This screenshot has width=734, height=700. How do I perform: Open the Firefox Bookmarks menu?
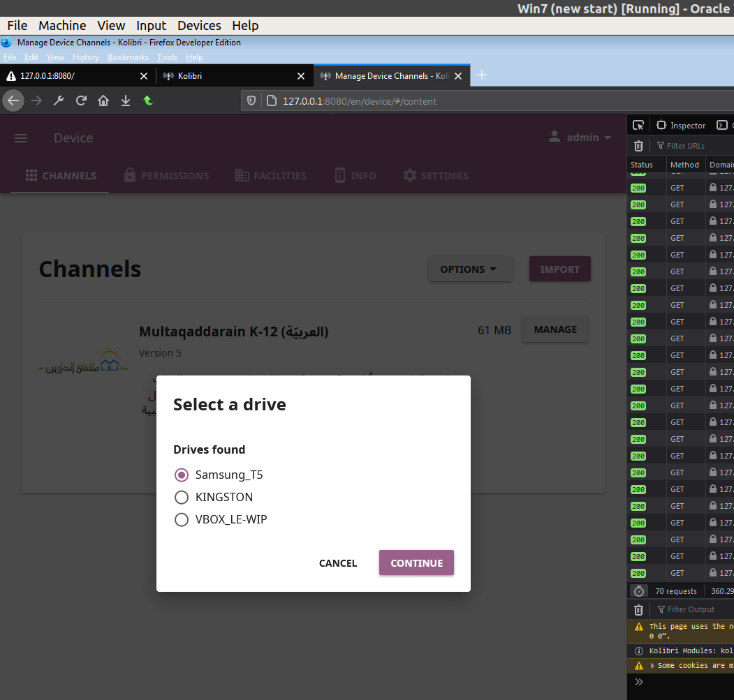click(128, 57)
